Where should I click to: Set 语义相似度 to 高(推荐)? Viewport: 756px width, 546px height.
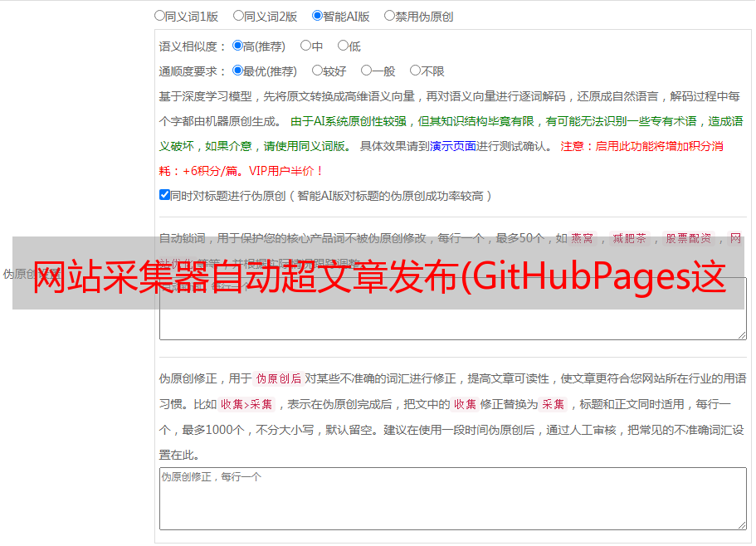(237, 46)
